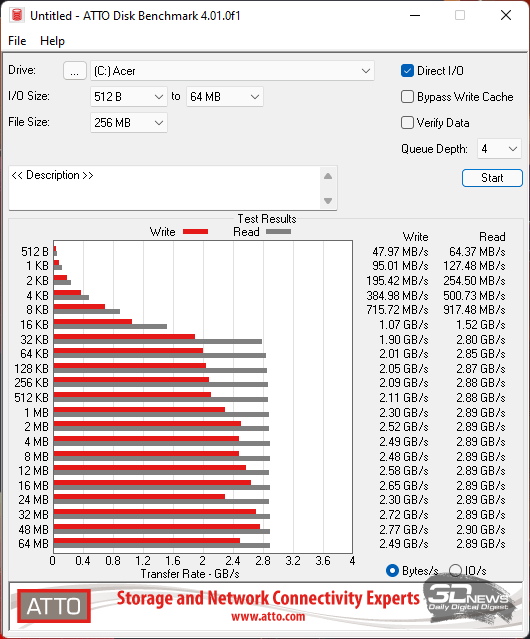Click the ATTO logo in the banner

[54, 606]
